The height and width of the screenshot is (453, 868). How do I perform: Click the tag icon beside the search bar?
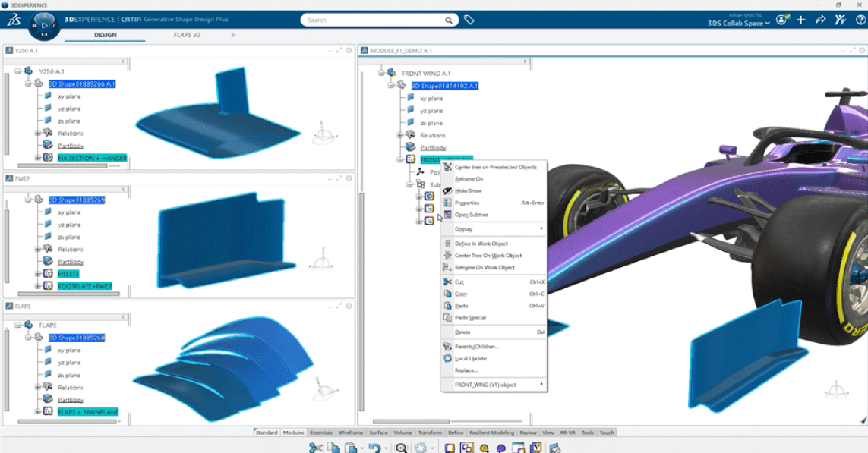coord(469,20)
